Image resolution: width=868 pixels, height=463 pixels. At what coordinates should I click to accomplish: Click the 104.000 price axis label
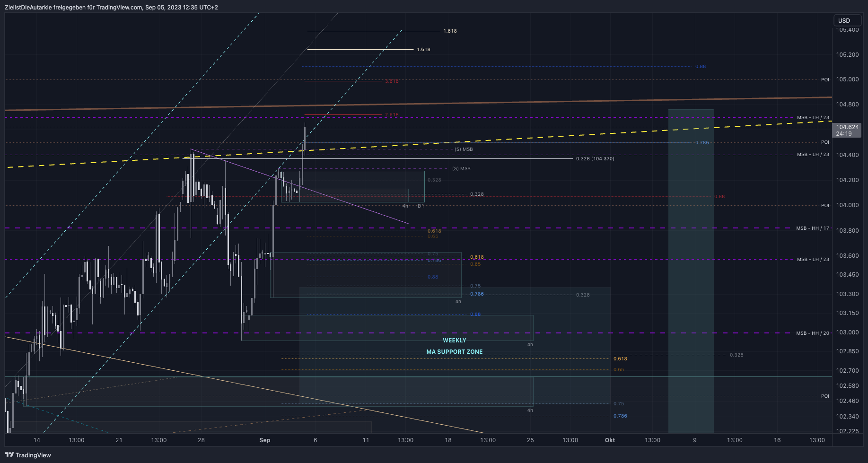[x=847, y=205]
